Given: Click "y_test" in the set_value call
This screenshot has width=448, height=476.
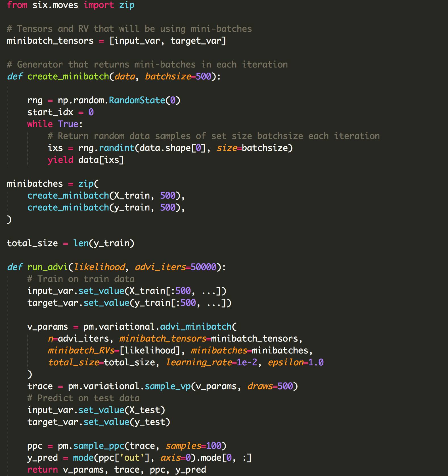Looking at the screenshot, I should pos(150,422).
